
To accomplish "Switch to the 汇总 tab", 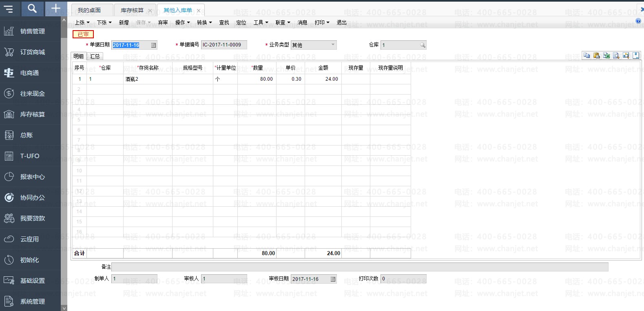I will (x=95, y=56).
